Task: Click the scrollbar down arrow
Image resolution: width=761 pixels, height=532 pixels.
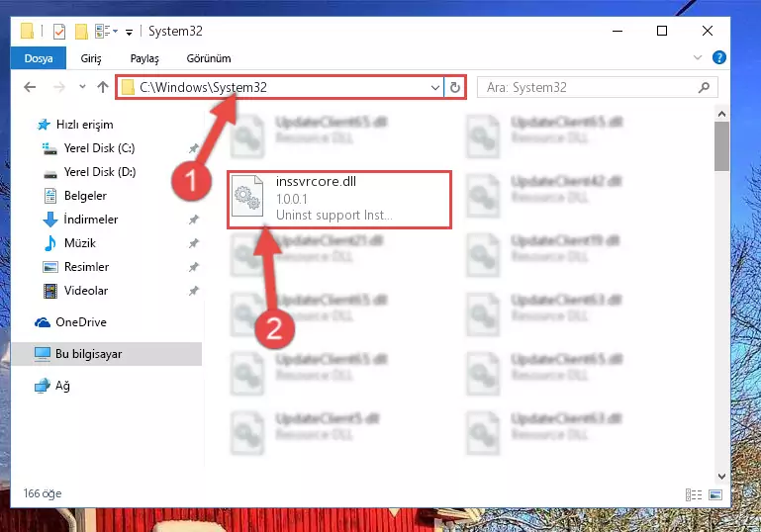Action: click(x=721, y=477)
